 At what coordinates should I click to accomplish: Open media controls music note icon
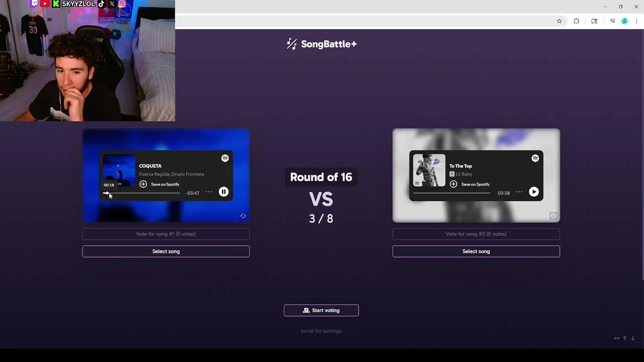click(x=612, y=21)
